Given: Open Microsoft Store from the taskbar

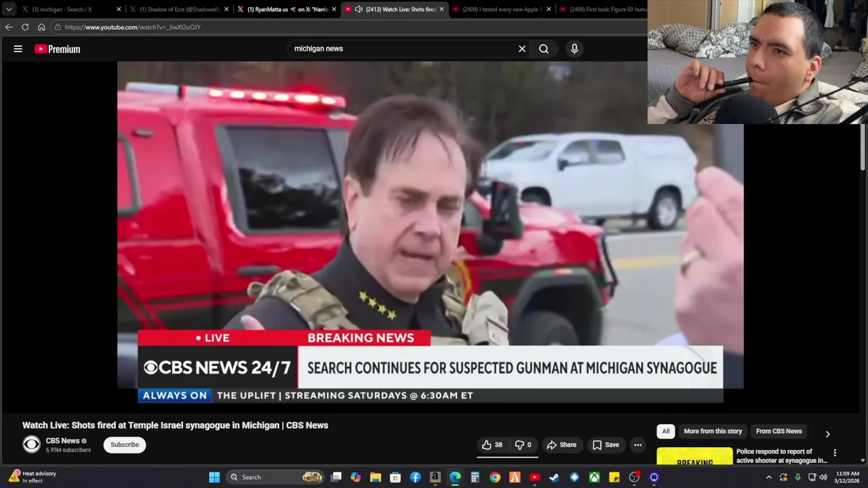Looking at the screenshot, I should pos(395,477).
